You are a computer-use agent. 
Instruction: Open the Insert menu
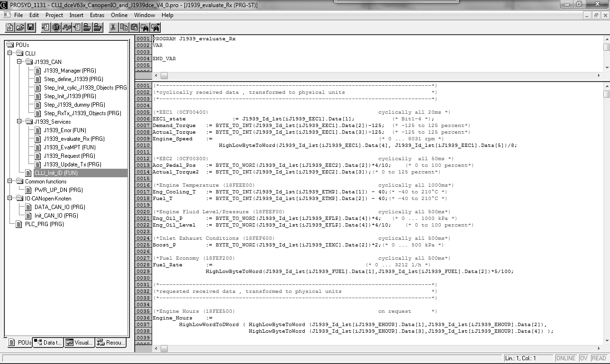[76, 15]
